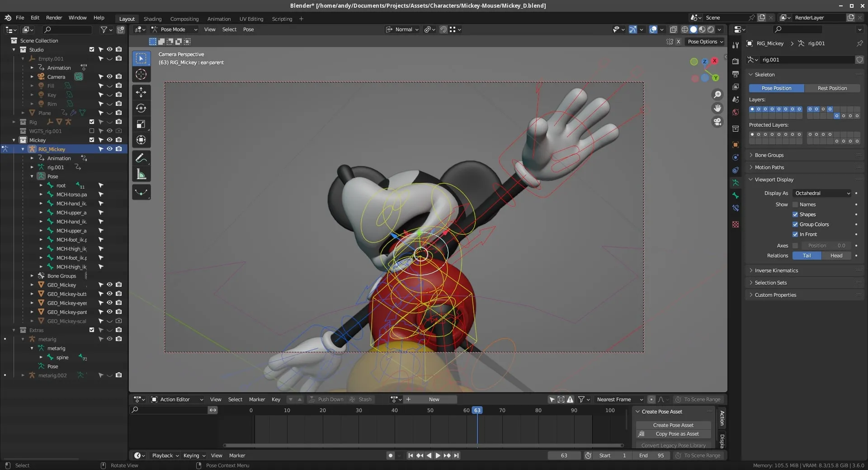Viewport: 868px width, 470px height.
Task: Select the Select Box tool
Action: (x=141, y=58)
